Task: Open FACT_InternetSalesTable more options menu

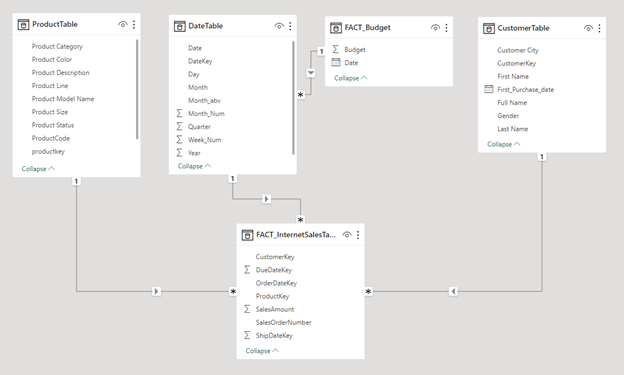Action: coord(358,235)
